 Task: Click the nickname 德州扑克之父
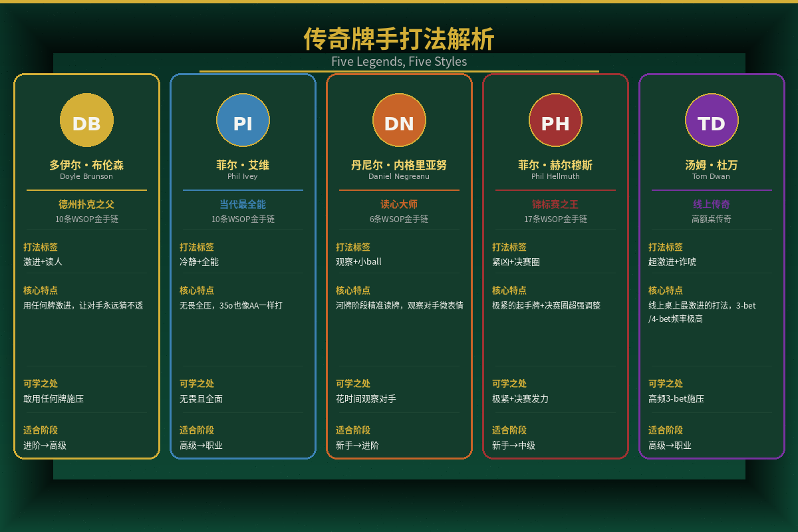(x=86, y=204)
